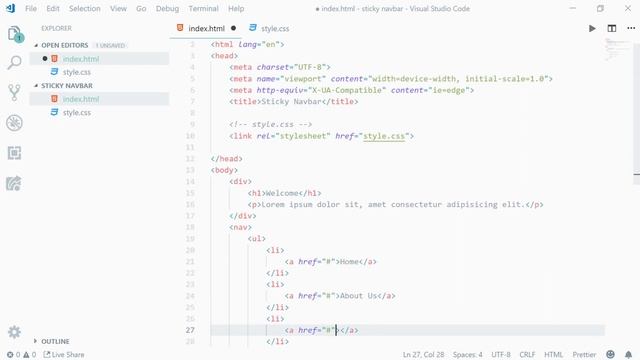Open index.html in Sticky Navbar folder
This screenshot has width=640, height=360.
pyautogui.click(x=99, y=99)
